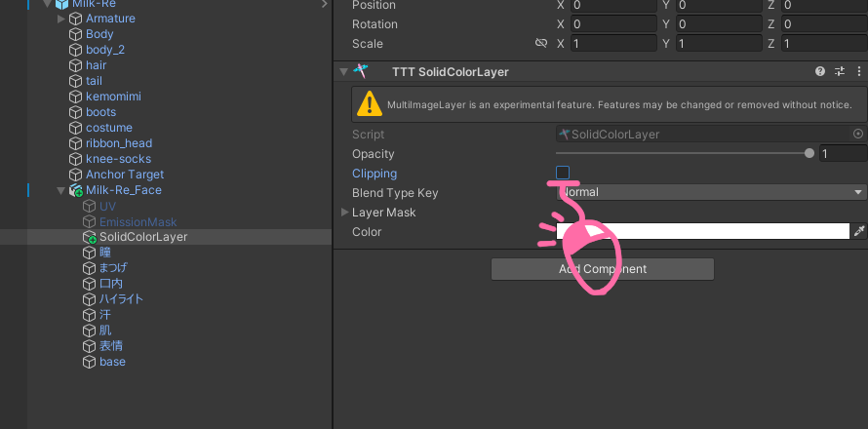Click the Add Component button

pyautogui.click(x=602, y=269)
